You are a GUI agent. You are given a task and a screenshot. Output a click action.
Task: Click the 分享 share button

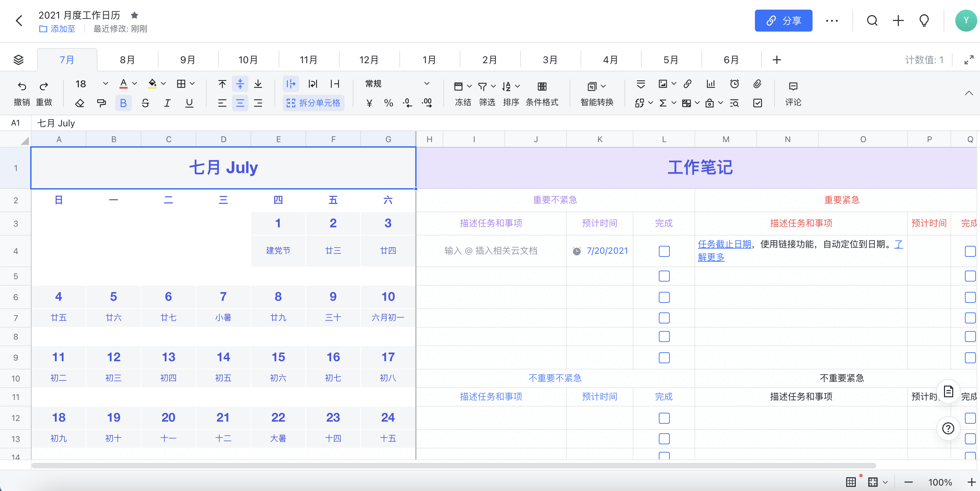(783, 21)
